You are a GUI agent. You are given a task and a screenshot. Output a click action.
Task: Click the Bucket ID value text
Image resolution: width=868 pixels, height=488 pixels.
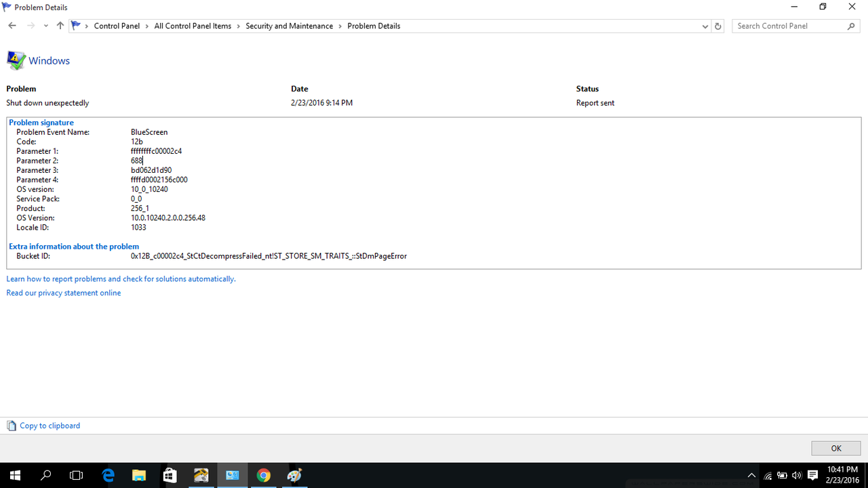269,256
